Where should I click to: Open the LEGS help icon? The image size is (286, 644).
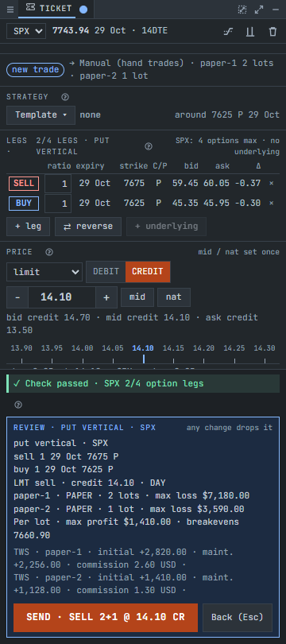click(149, 146)
